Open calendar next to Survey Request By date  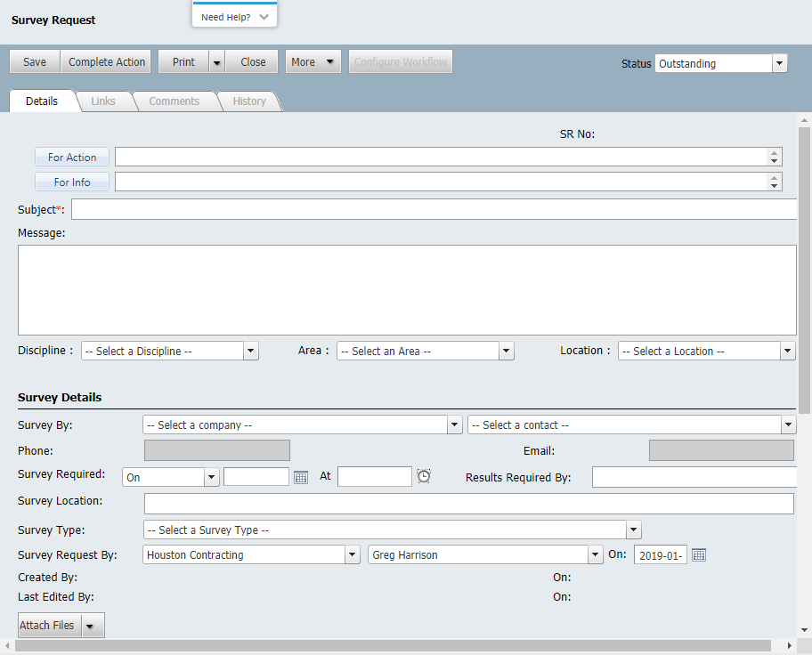[699, 554]
